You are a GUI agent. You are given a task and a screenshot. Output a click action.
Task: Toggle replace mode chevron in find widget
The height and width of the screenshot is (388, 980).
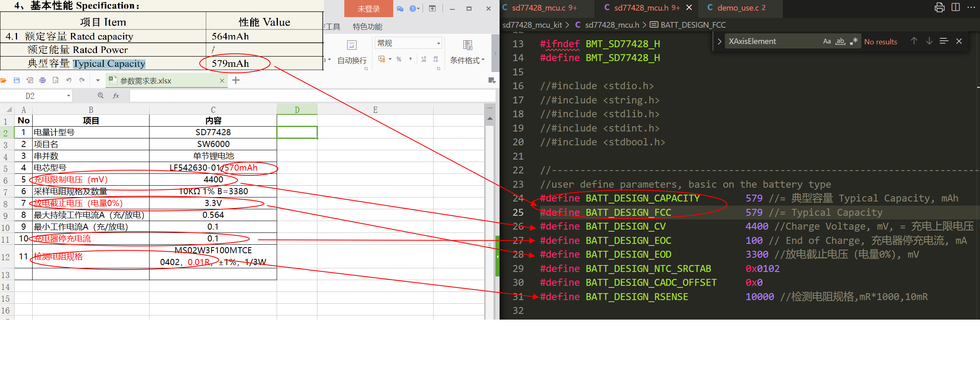[x=719, y=42]
